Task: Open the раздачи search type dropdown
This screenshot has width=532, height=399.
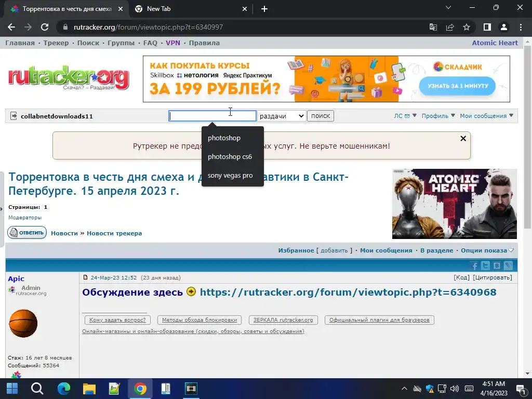Action: 282,116
